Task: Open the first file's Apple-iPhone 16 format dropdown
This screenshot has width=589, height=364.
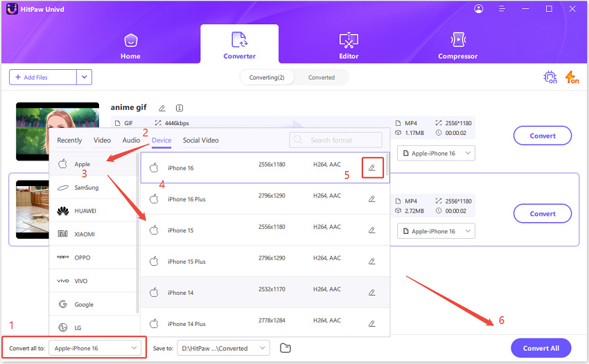Action: coord(436,153)
